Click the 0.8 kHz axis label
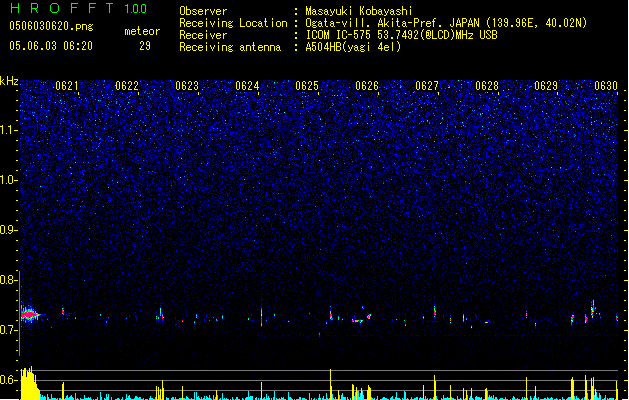This screenshot has height=400, width=629. coord(8,280)
